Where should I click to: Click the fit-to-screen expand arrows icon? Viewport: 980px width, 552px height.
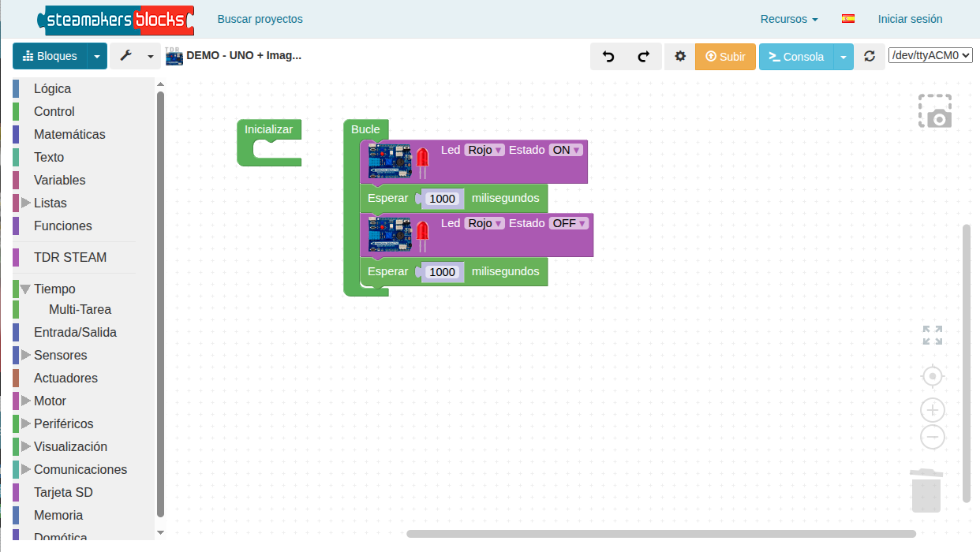pos(933,335)
